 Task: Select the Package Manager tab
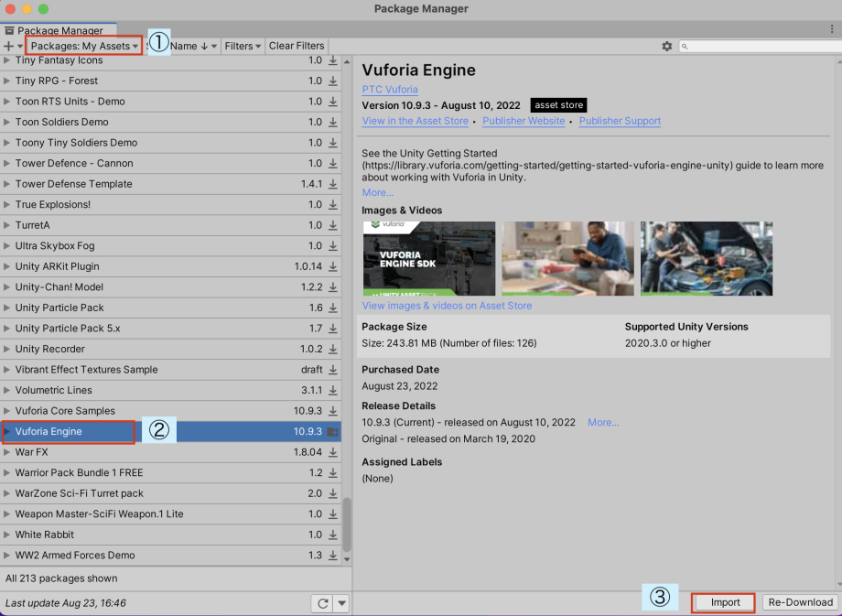(x=55, y=30)
